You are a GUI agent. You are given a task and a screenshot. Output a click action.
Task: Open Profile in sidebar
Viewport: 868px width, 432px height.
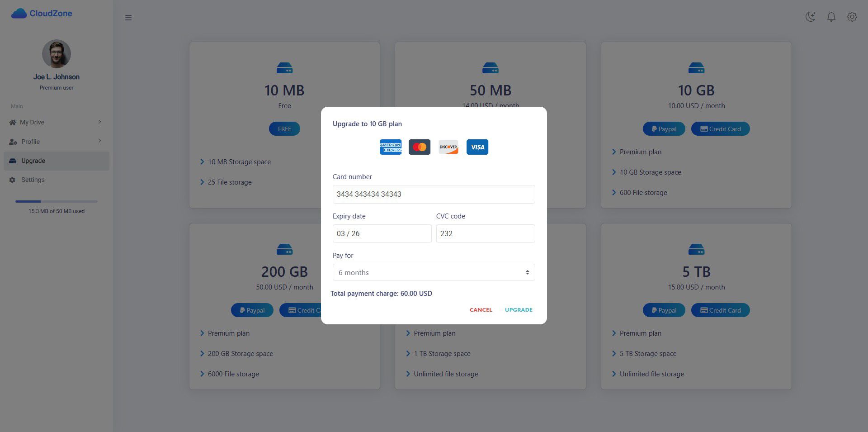(57, 142)
